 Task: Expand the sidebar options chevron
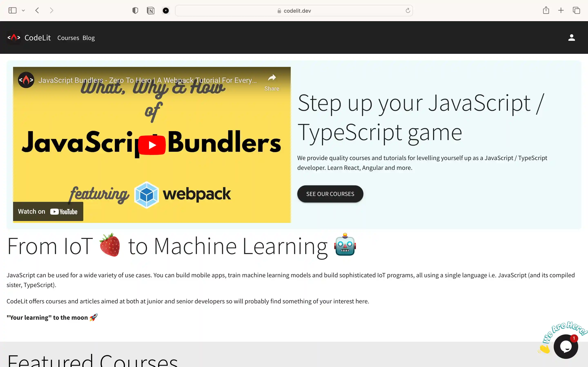[23, 10]
